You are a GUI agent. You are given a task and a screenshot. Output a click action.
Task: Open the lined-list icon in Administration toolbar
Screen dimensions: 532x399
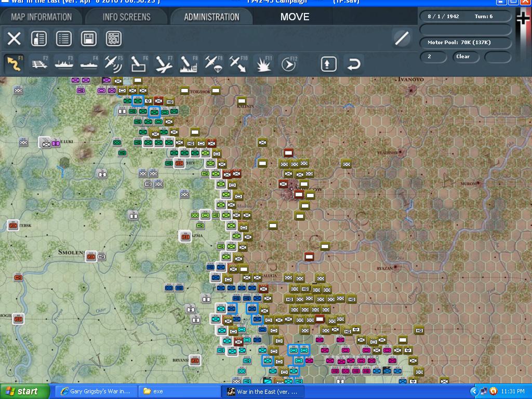pyautogui.click(x=64, y=38)
